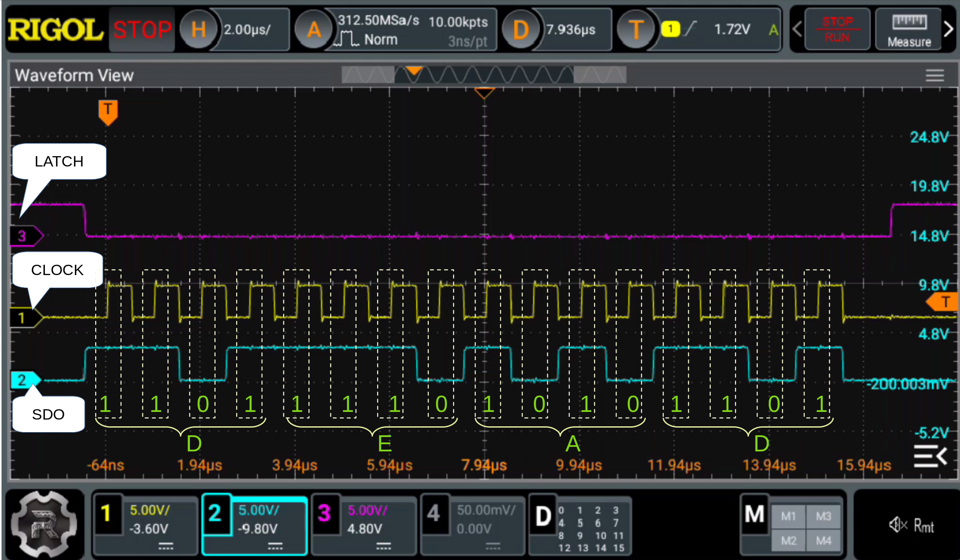Select the 1.72V trigger level value

(732, 30)
